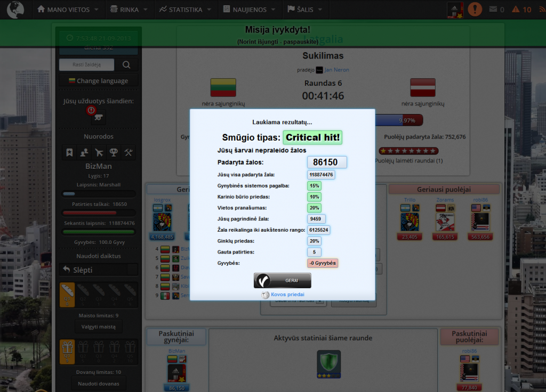Click the Critical hit! label
Image resolution: width=546 pixels, height=392 pixels.
click(x=312, y=137)
